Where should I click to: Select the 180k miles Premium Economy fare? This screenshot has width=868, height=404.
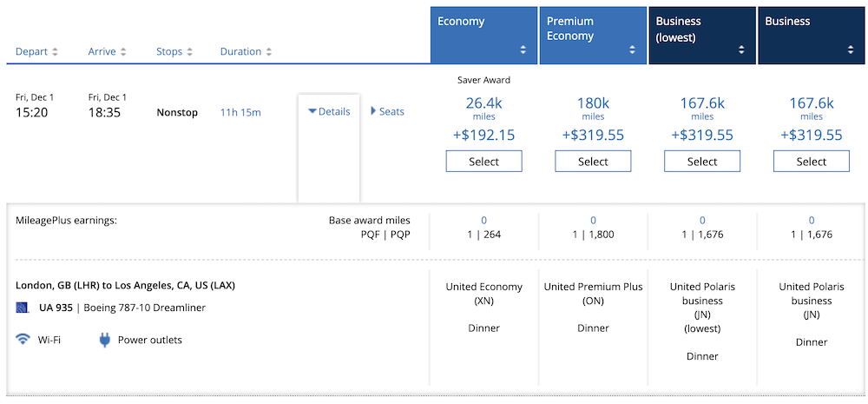(x=593, y=162)
